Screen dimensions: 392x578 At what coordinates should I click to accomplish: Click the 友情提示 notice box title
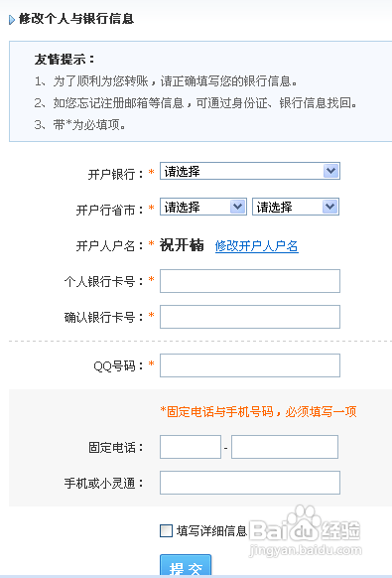coord(65,59)
